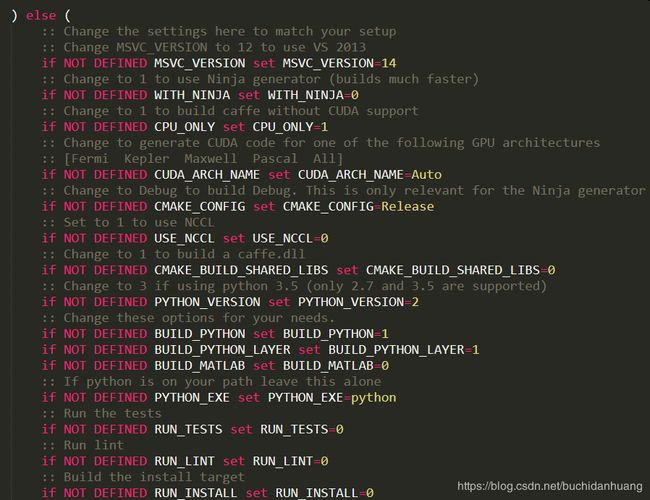Click the 'WITH_NINJA=0' assignment

(313, 95)
